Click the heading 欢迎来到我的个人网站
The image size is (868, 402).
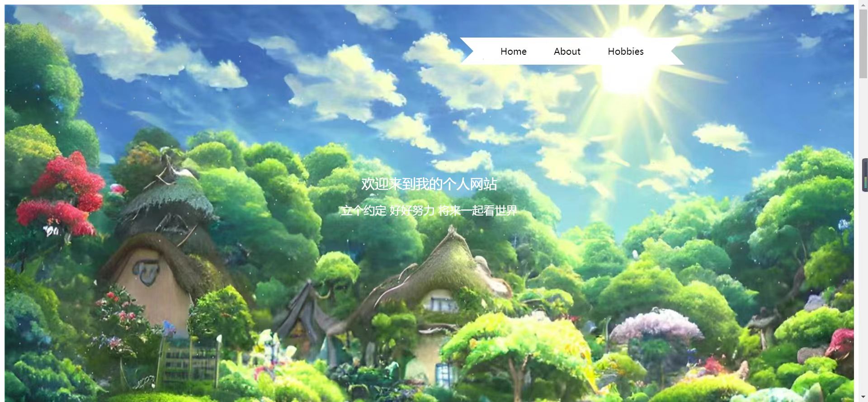click(x=429, y=184)
